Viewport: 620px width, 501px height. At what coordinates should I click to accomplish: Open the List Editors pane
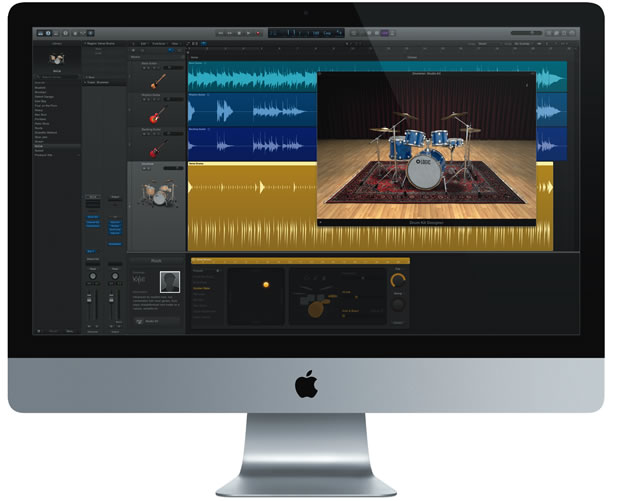pyautogui.click(x=549, y=33)
